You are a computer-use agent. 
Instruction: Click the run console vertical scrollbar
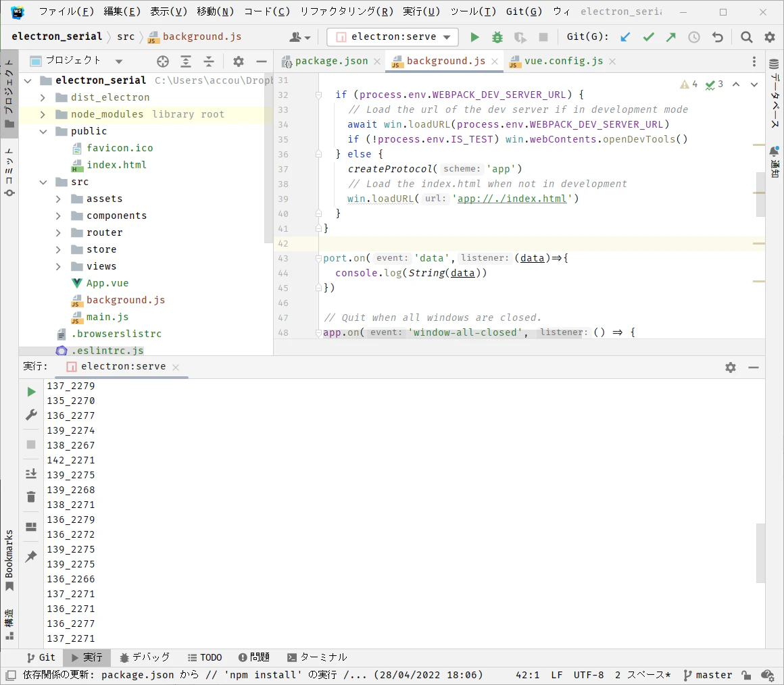(760, 553)
